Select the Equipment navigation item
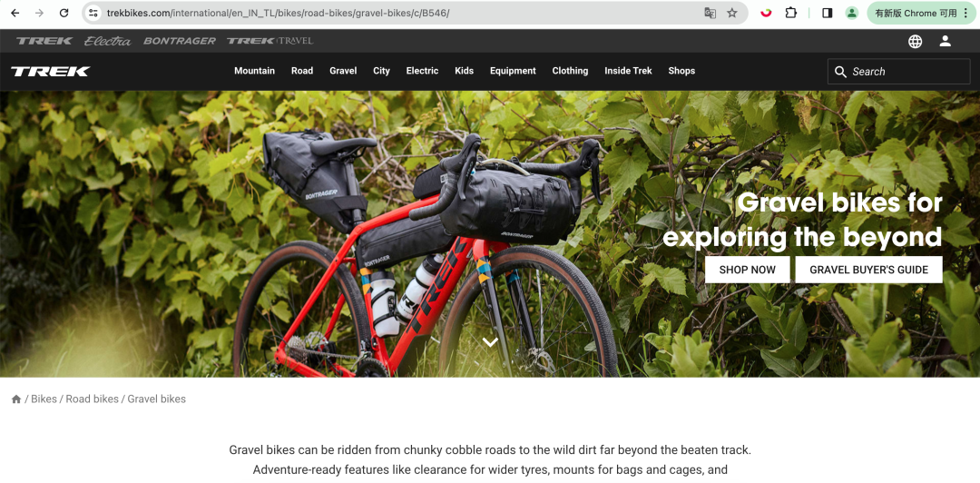 coord(513,71)
